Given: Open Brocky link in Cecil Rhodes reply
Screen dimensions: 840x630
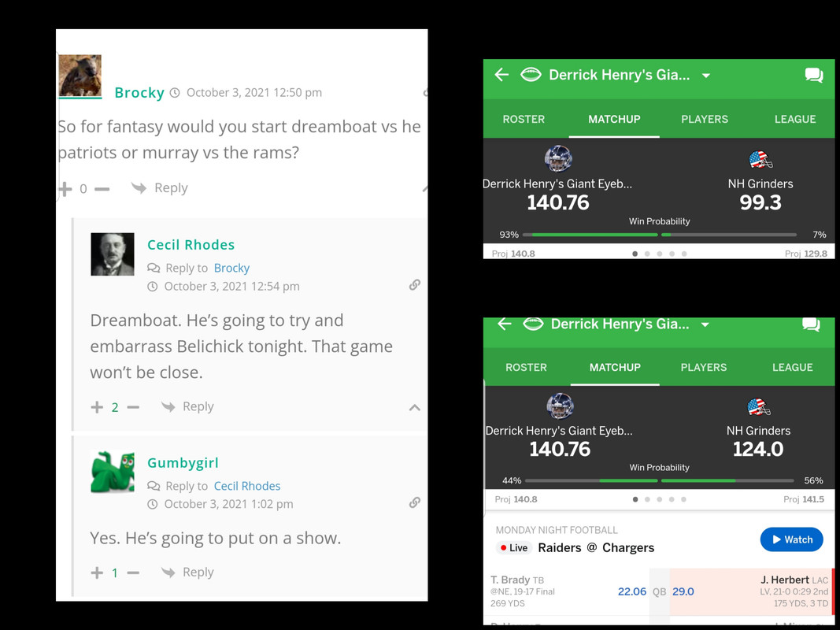Looking at the screenshot, I should point(231,268).
